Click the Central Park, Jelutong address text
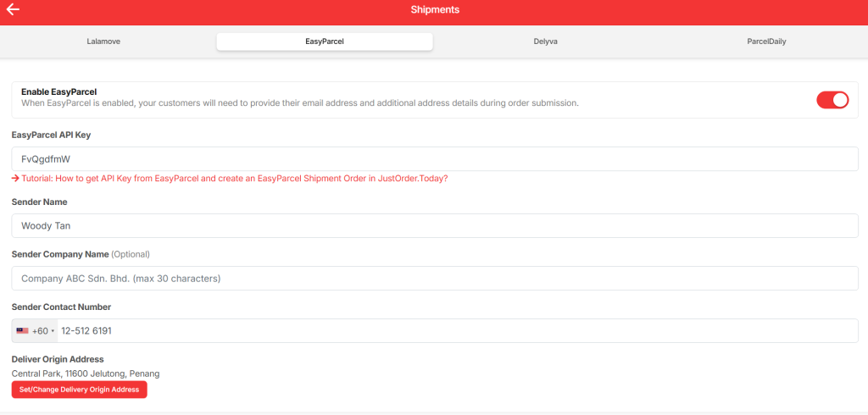 [x=86, y=373]
